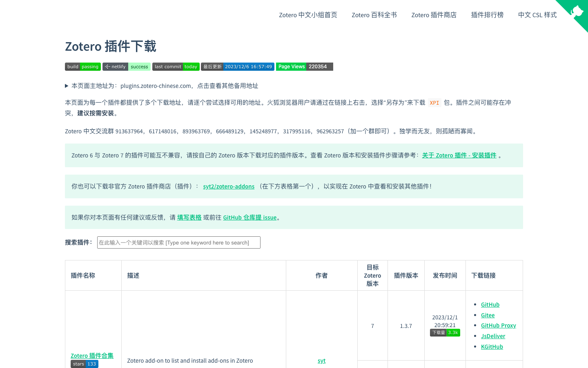This screenshot has width=588, height=368.
Task: Click the 发布时间 column header
Action: click(445, 276)
